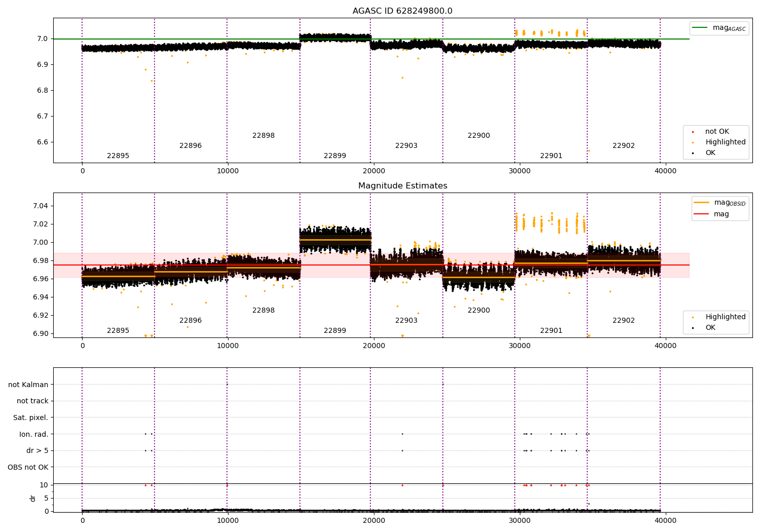The image size is (760, 532).
Task: Click the 10 tick on the dr axis
Action: pyautogui.click(x=44, y=485)
